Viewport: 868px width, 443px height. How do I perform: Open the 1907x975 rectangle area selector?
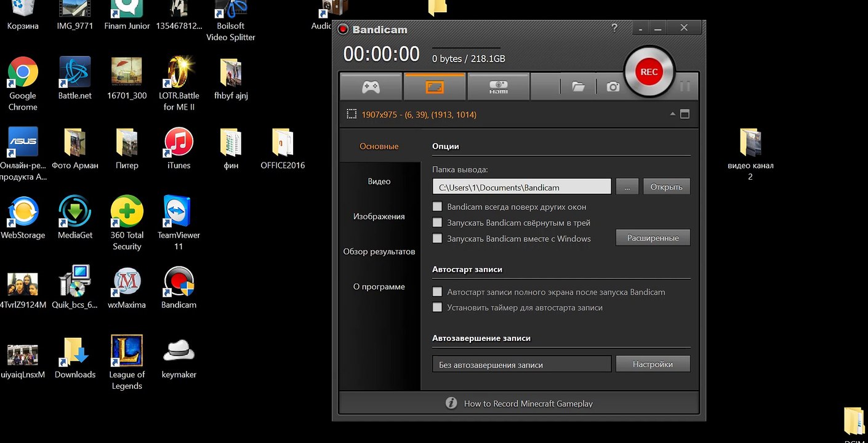(x=352, y=114)
